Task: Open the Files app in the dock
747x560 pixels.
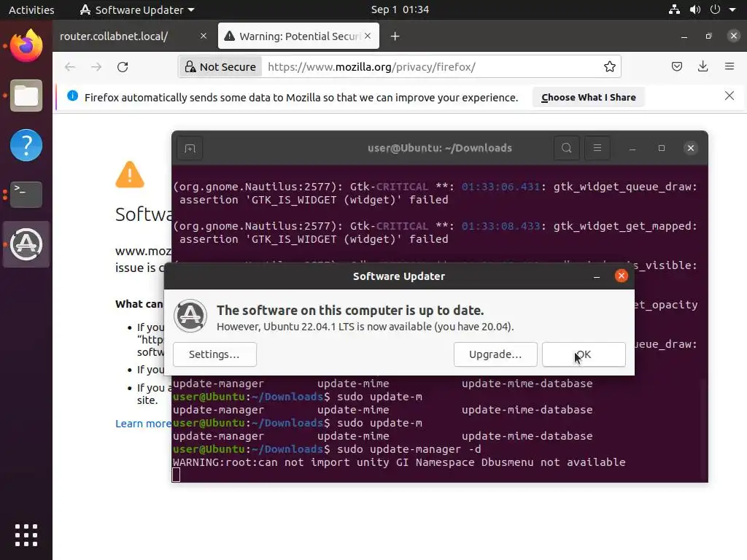Action: (26, 96)
